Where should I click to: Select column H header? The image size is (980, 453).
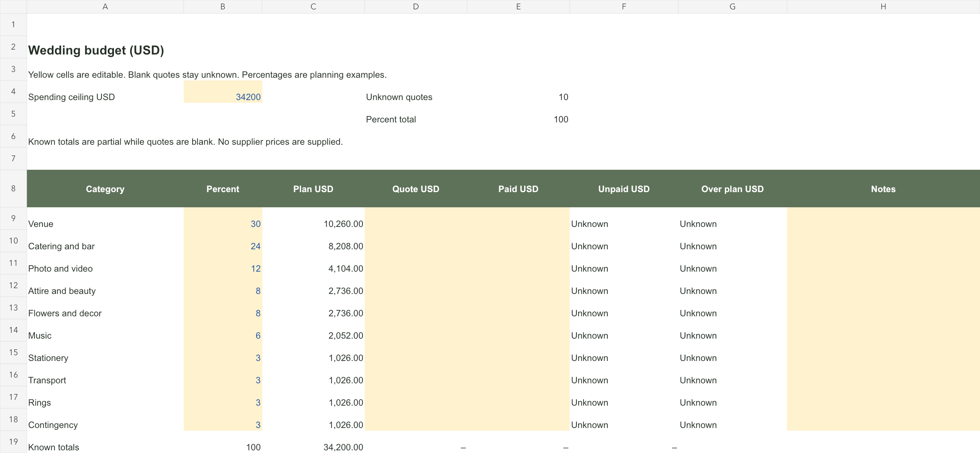883,7
